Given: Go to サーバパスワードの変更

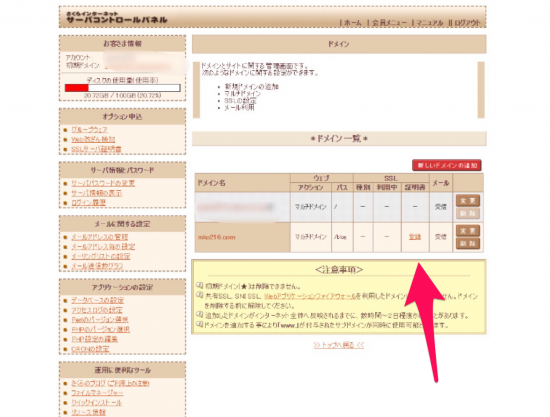Looking at the screenshot, I should 103,183.
